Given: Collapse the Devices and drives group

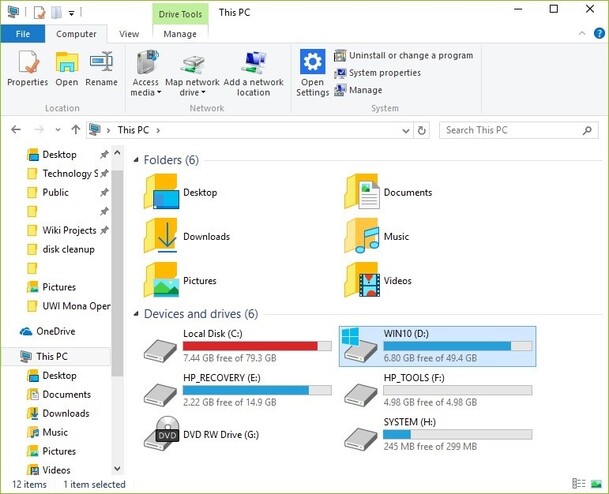Looking at the screenshot, I should pos(136,314).
